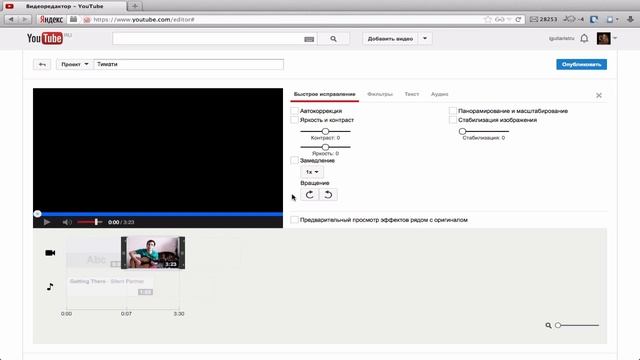Open the on-screen keyboard icon in search box
Viewport: 640px width, 360px height.
(x=309, y=39)
